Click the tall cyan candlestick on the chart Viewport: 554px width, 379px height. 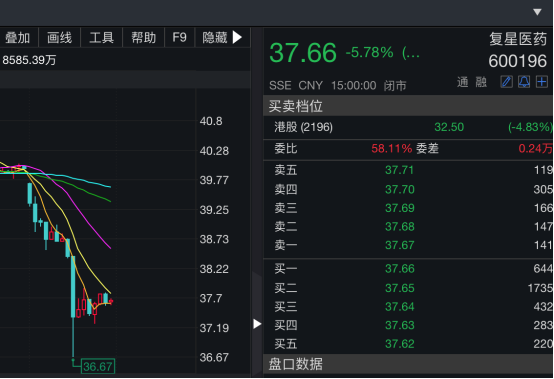click(x=73, y=287)
